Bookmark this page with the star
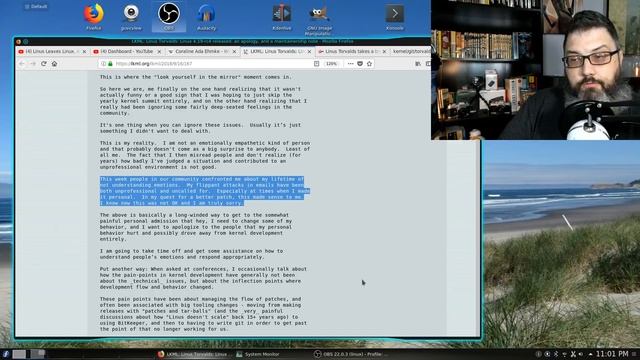 (x=369, y=64)
